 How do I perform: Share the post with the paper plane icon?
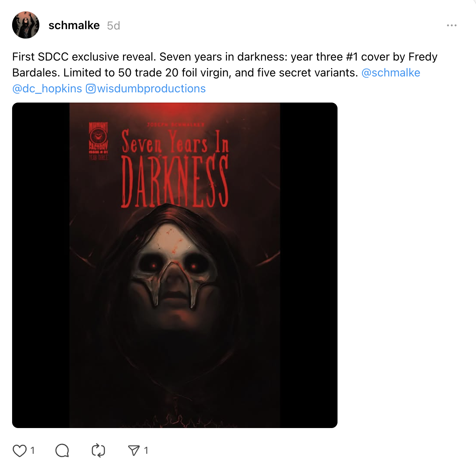(134, 450)
